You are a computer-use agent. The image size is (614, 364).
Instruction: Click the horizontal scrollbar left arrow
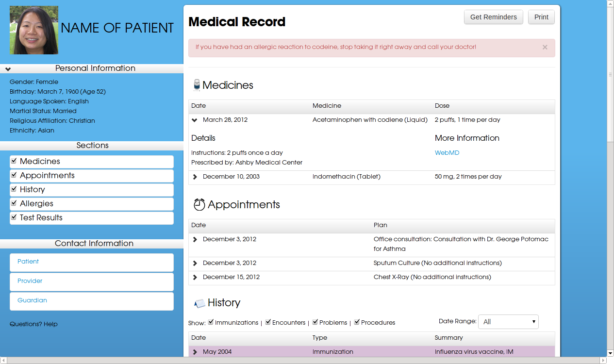[x=3, y=360]
